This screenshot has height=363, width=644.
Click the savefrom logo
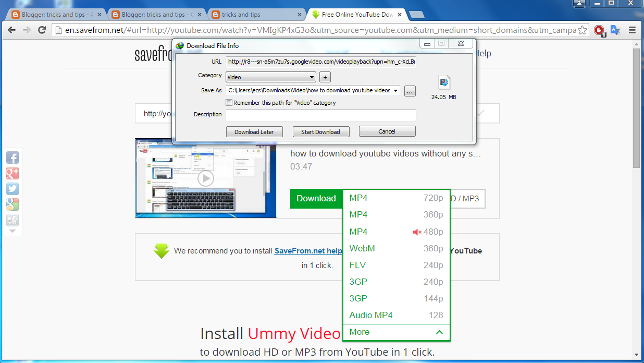[x=153, y=54]
